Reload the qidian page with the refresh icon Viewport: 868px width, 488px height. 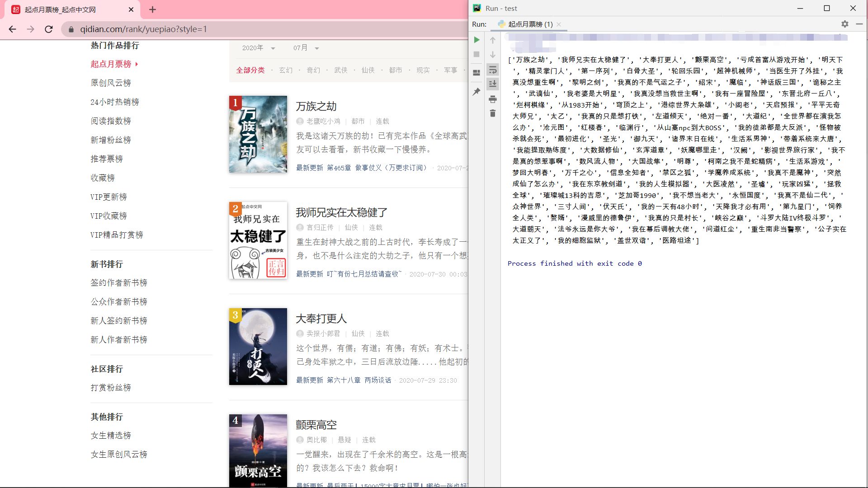point(49,29)
